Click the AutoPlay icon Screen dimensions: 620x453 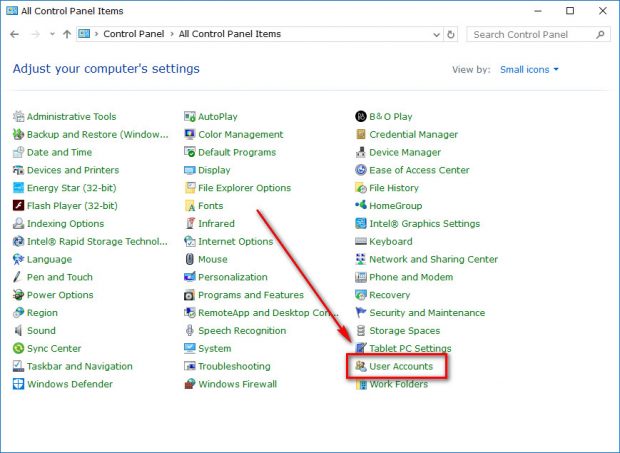coord(190,117)
